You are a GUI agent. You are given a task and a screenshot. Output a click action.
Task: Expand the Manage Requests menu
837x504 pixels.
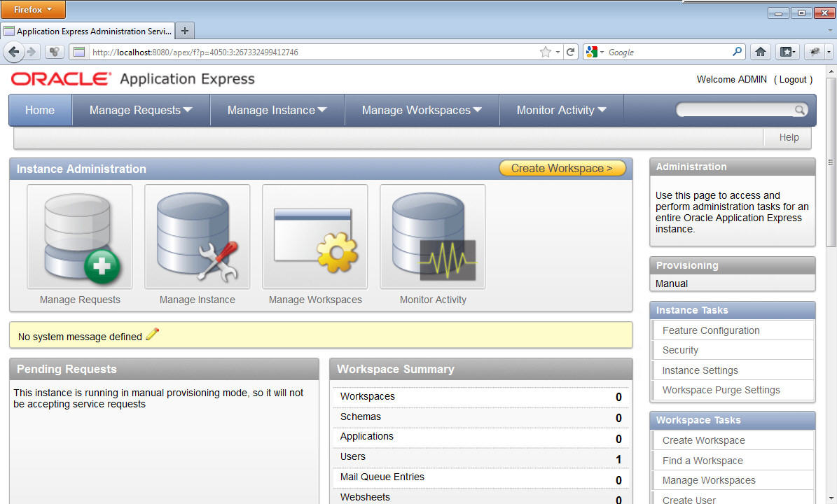140,110
